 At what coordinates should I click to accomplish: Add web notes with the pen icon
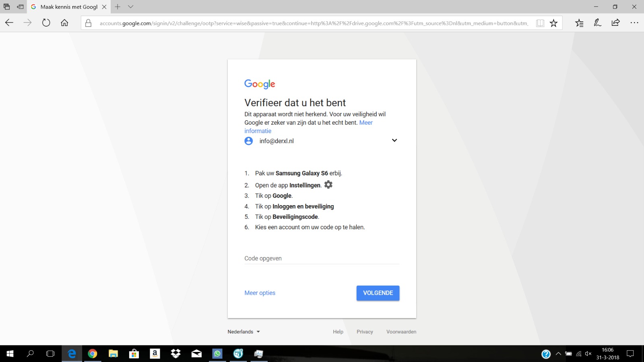(598, 23)
